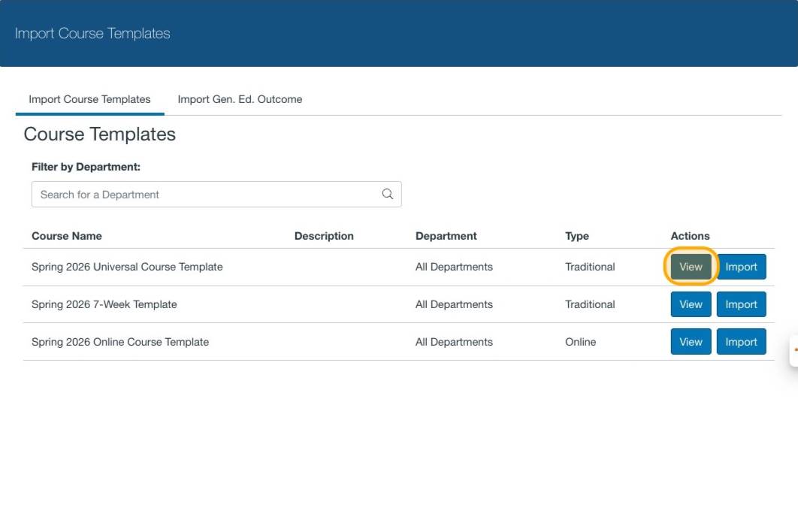
Task: Select the Import Course Templates tab
Action: 89,99
